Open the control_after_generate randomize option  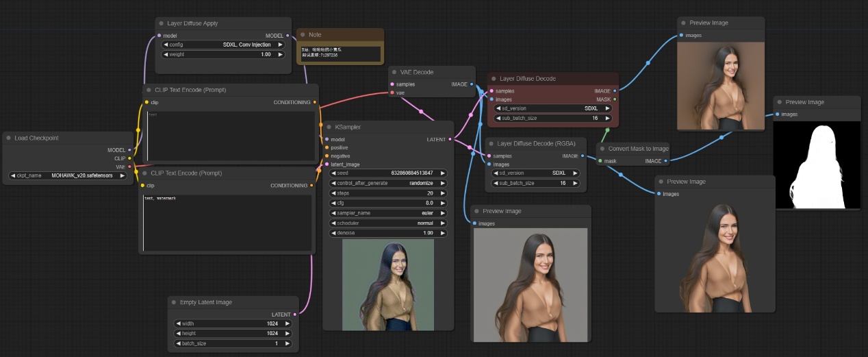click(387, 183)
